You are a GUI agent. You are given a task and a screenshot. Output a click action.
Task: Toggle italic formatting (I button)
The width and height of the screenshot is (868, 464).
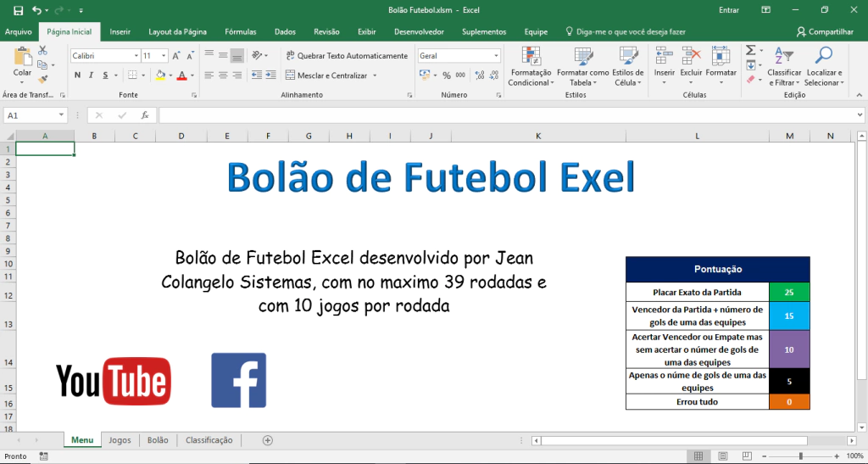pos(92,75)
